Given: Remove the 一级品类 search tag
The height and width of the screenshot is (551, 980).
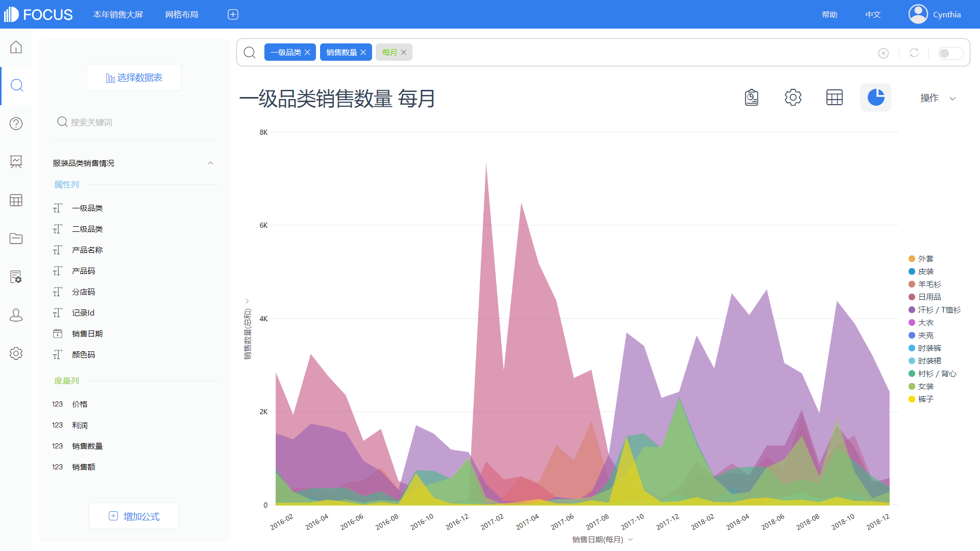Looking at the screenshot, I should [307, 52].
